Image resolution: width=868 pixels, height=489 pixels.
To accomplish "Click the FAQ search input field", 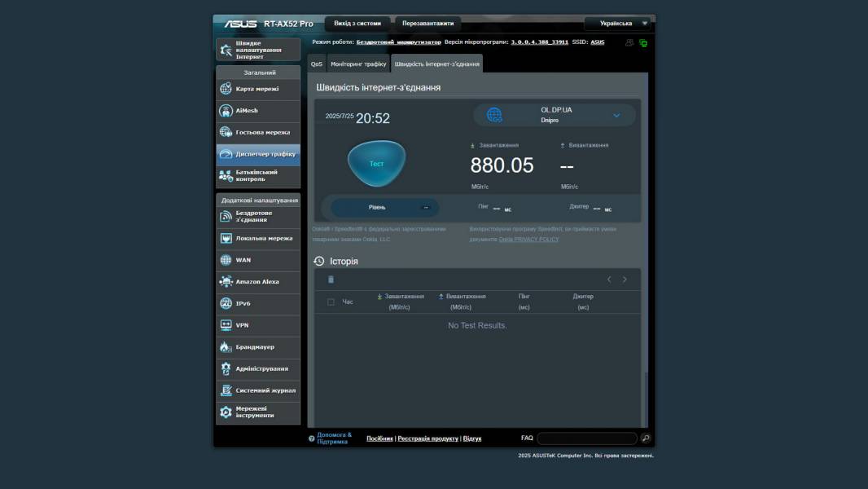I will (x=586, y=438).
